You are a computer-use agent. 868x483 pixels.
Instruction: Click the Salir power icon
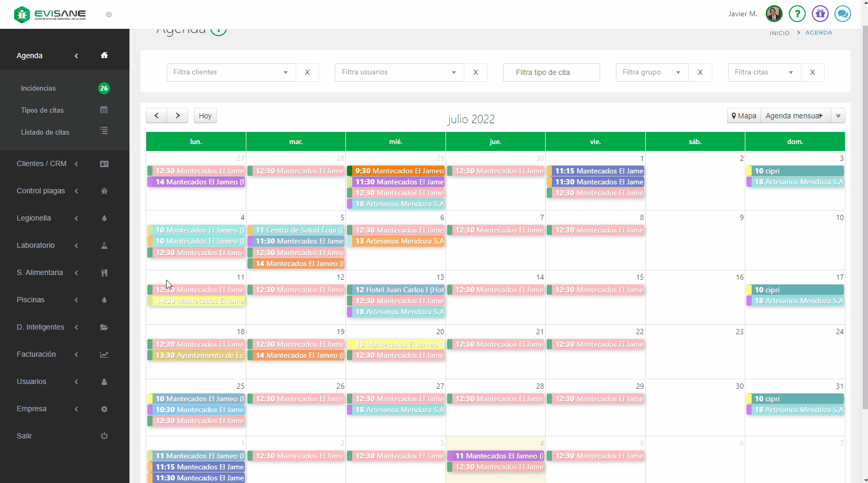104,436
